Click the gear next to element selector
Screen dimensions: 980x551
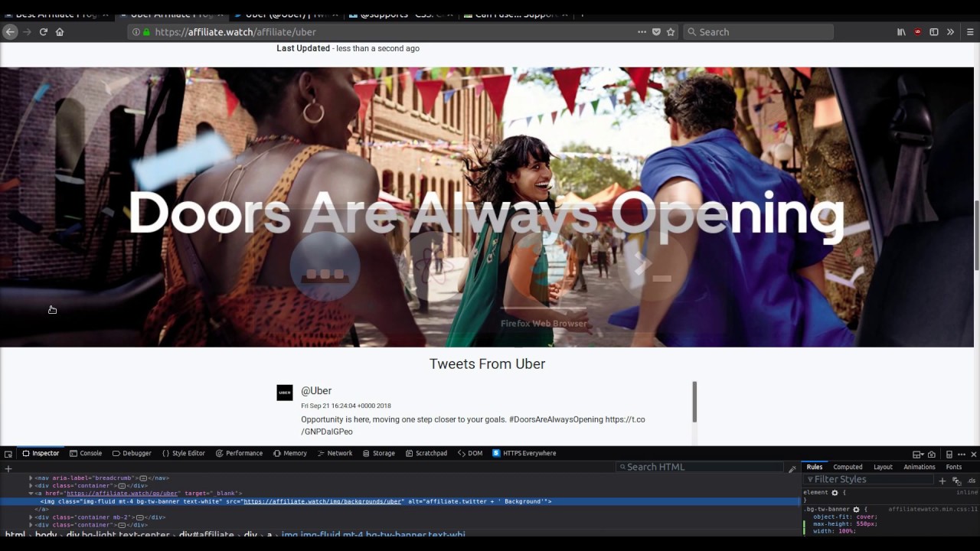tap(835, 493)
